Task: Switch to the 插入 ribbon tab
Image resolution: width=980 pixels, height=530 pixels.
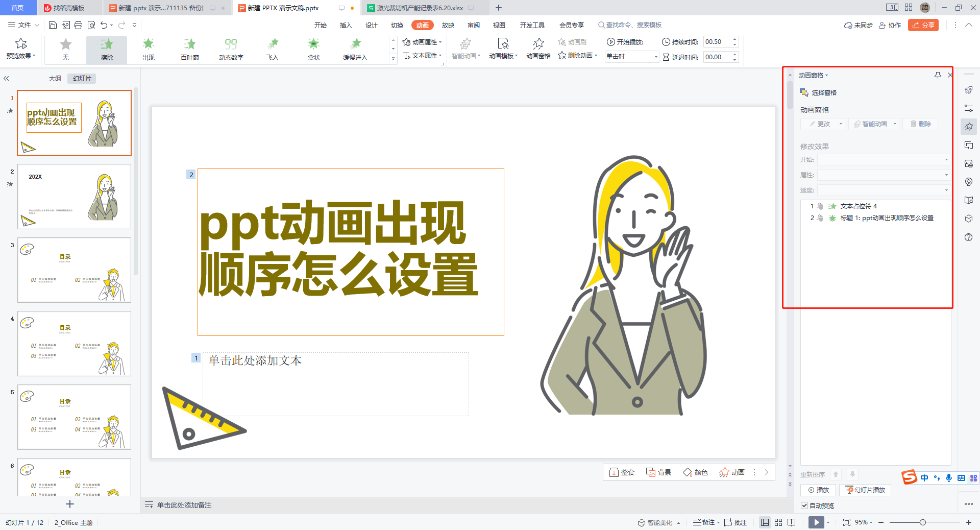Action: 346,25
